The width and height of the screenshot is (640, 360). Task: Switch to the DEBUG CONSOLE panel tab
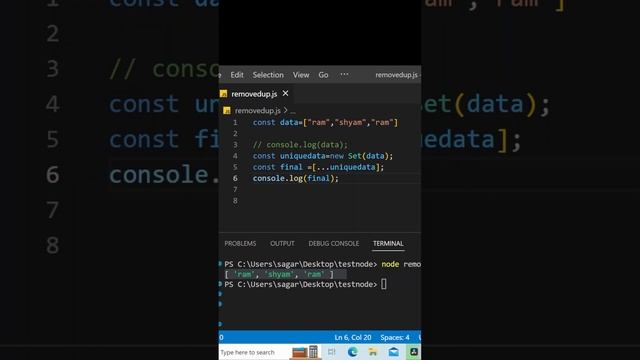tap(333, 243)
